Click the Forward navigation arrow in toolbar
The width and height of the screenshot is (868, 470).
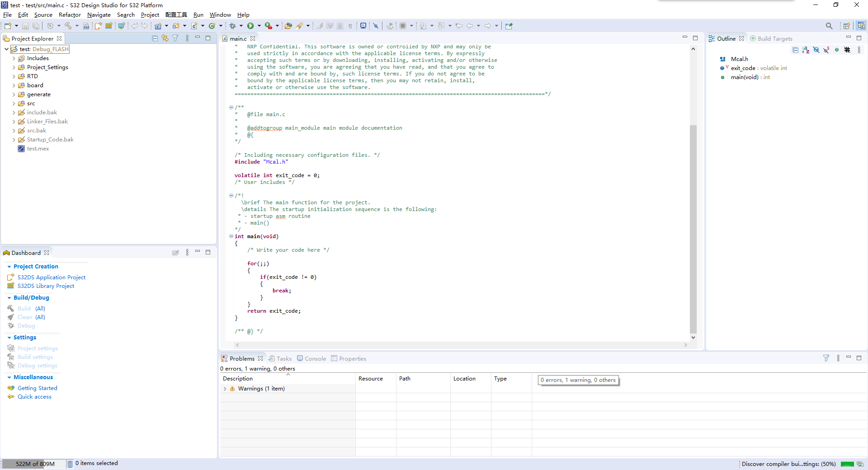click(x=488, y=26)
